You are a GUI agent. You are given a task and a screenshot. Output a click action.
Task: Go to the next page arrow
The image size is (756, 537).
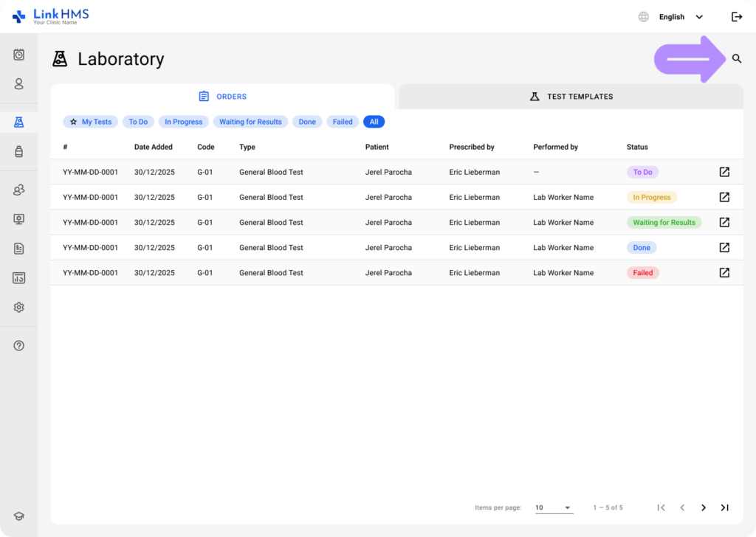[x=704, y=507]
